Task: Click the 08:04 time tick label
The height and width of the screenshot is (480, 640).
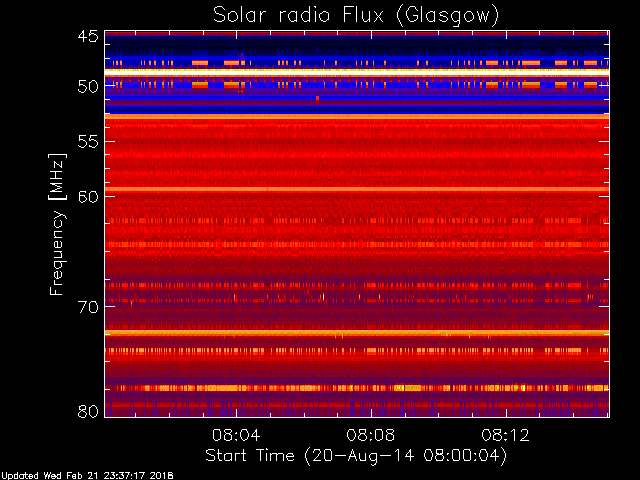Action: 236,435
